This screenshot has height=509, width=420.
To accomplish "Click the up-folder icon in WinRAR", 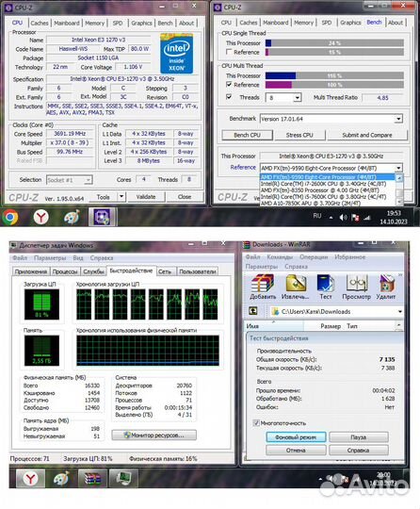I will [x=253, y=311].
